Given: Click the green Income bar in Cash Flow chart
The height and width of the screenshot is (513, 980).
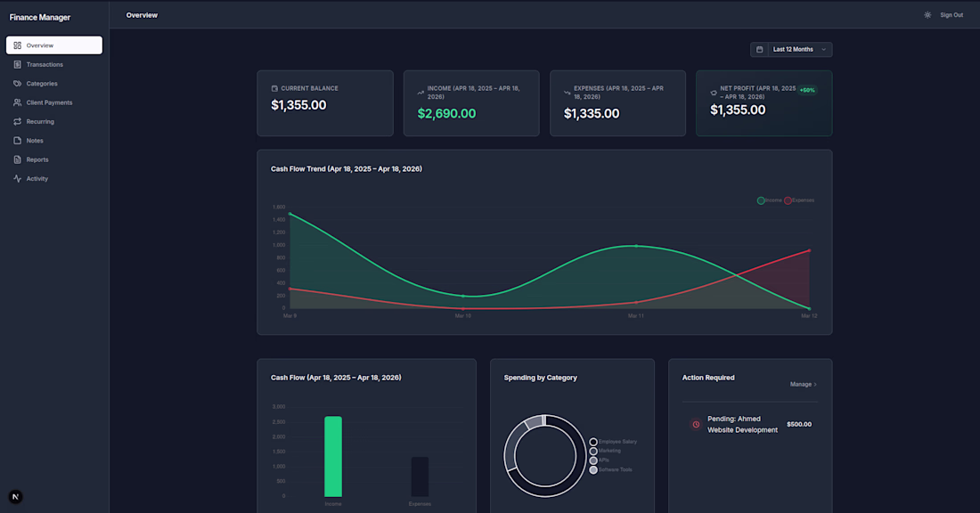Looking at the screenshot, I should coord(333,456).
